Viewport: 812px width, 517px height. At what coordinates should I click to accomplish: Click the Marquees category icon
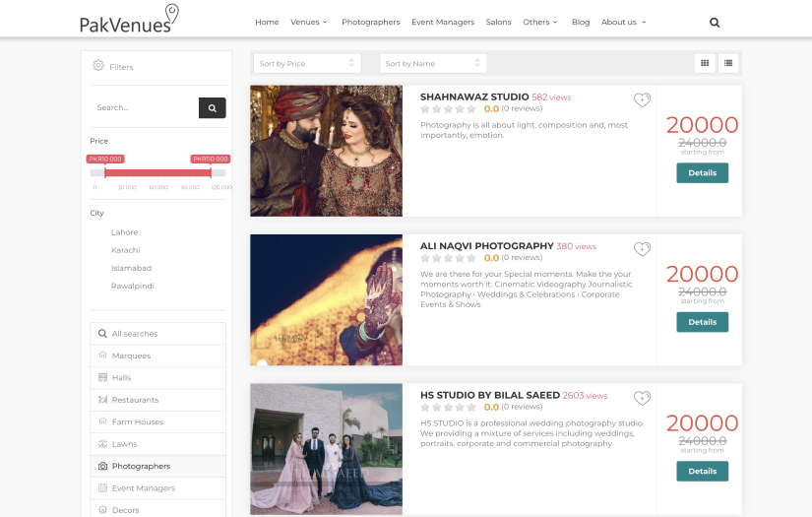(x=102, y=355)
